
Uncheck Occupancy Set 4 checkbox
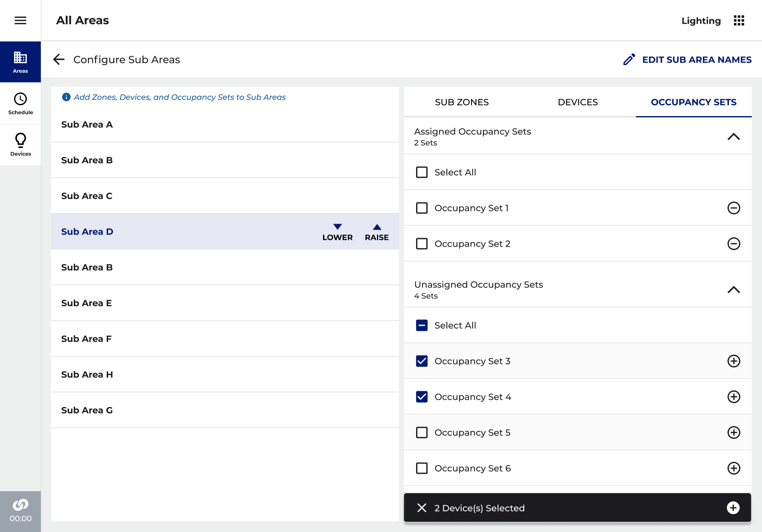coord(422,397)
